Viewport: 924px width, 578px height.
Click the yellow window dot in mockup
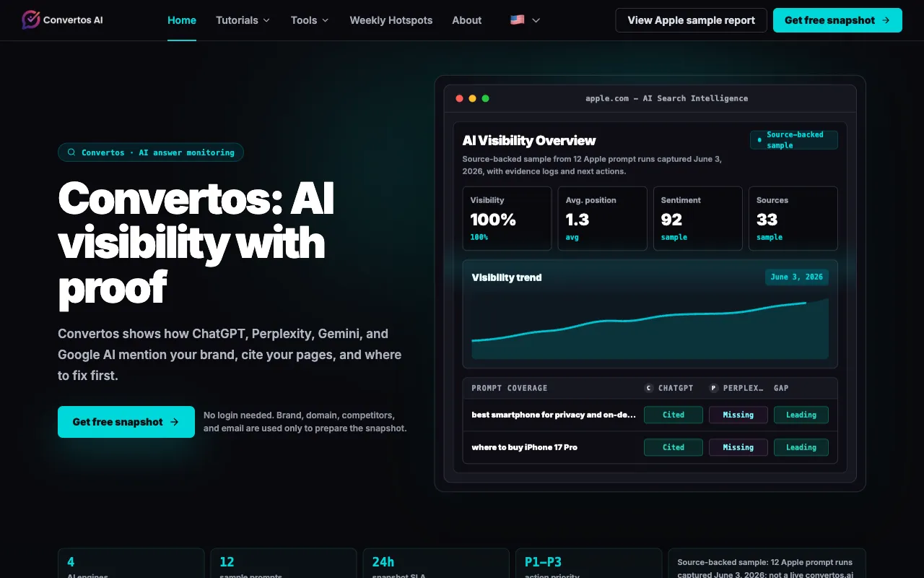click(473, 98)
